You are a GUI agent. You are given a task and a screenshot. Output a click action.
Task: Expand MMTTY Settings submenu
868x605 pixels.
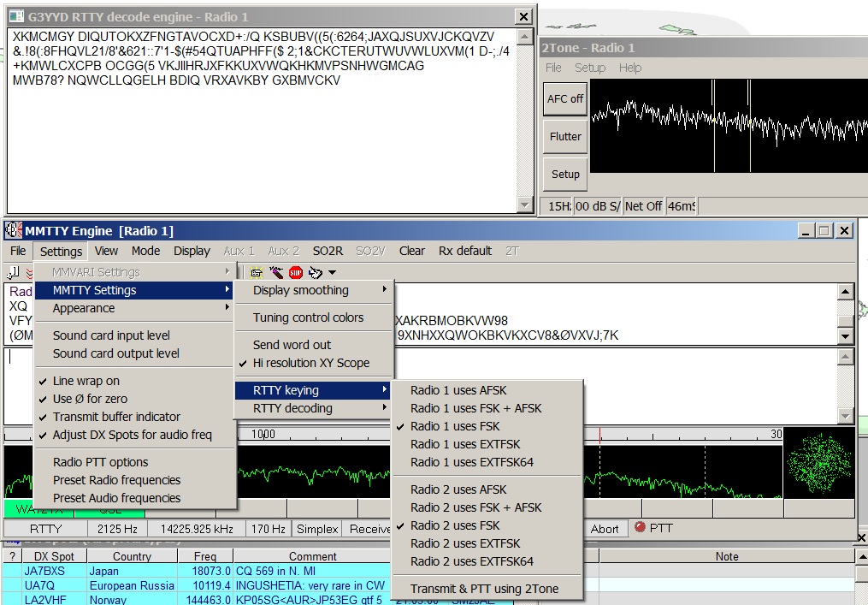(134, 290)
